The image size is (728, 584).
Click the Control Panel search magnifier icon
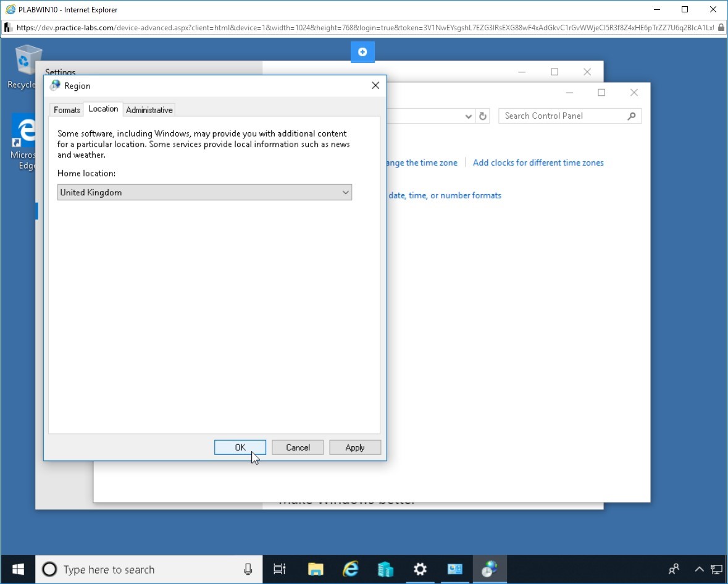[632, 116]
